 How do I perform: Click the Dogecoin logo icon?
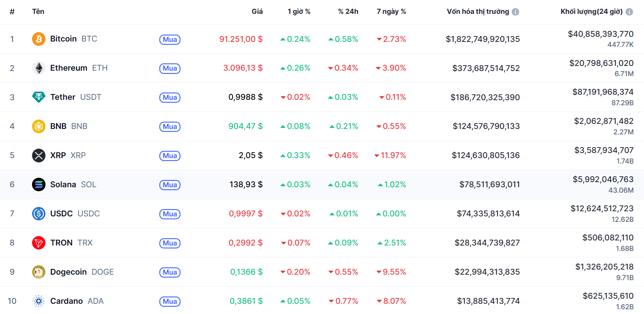(x=39, y=272)
